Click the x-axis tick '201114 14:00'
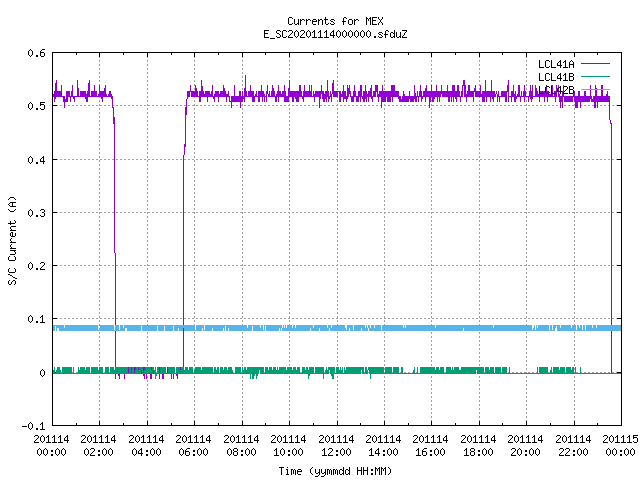 [x=383, y=446]
